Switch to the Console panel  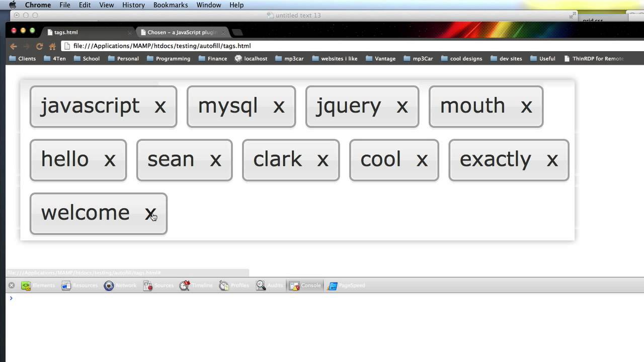[305, 286]
